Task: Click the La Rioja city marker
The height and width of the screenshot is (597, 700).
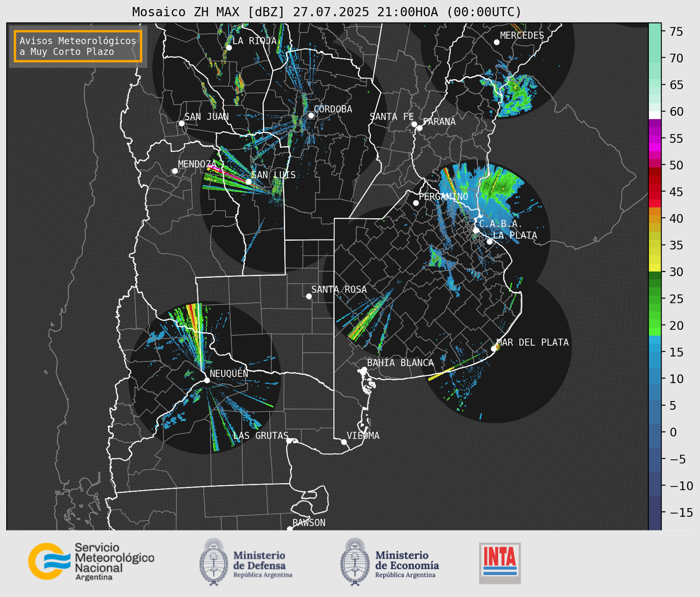Action: (229, 48)
